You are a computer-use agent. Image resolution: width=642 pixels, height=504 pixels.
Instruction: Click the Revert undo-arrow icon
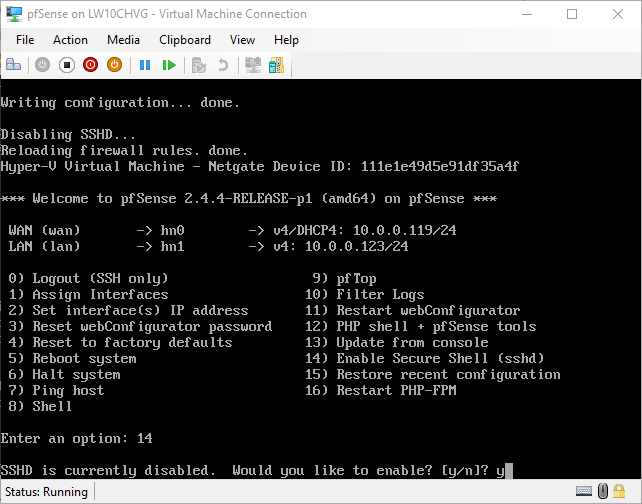pyautogui.click(x=223, y=65)
